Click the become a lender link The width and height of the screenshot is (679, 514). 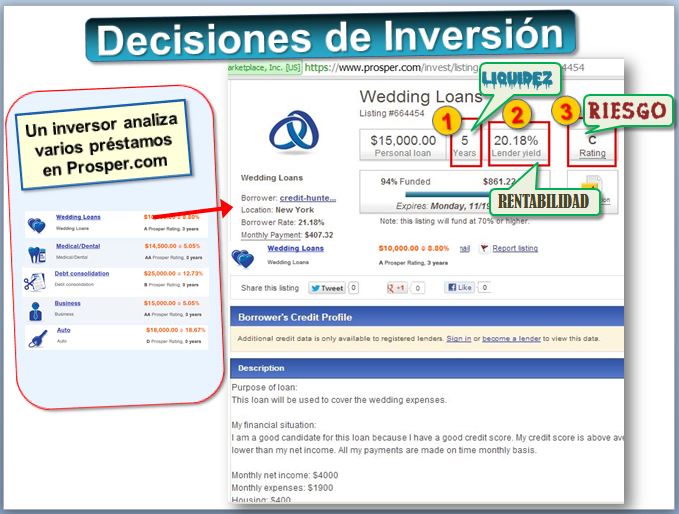[x=511, y=339]
